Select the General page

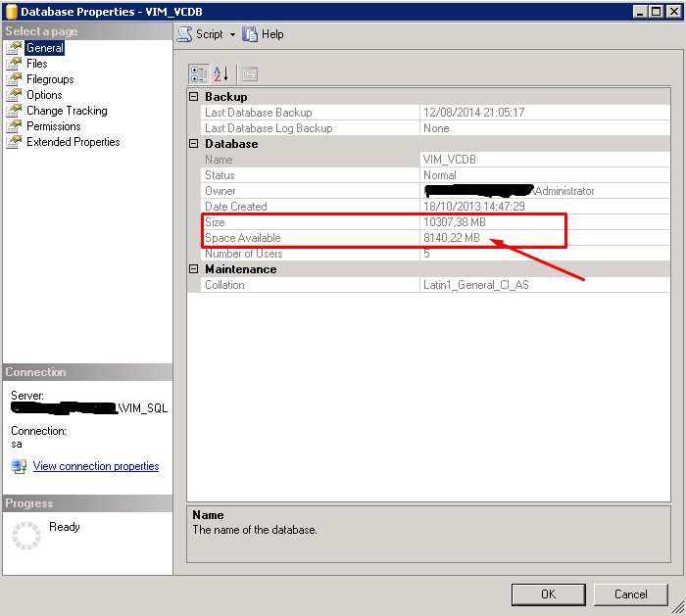[44, 48]
